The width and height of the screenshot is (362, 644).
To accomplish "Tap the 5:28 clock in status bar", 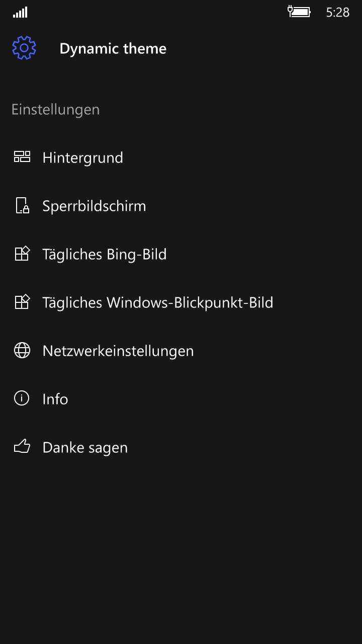I will coord(337,13).
